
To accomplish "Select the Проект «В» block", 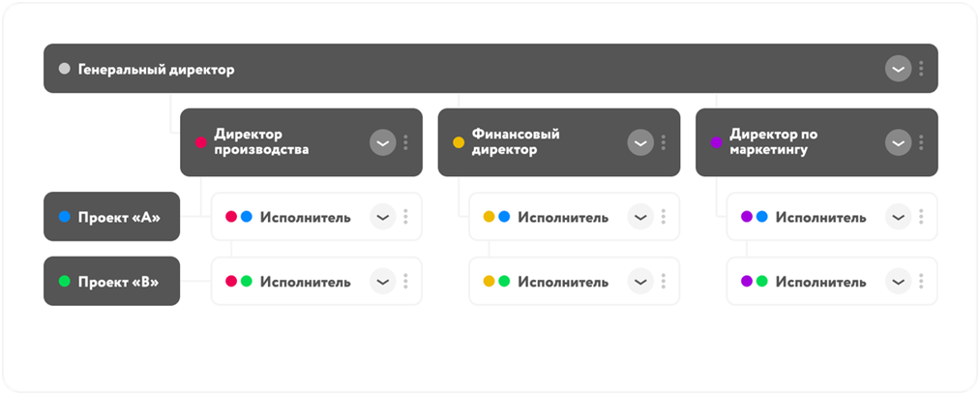I will click(x=111, y=282).
